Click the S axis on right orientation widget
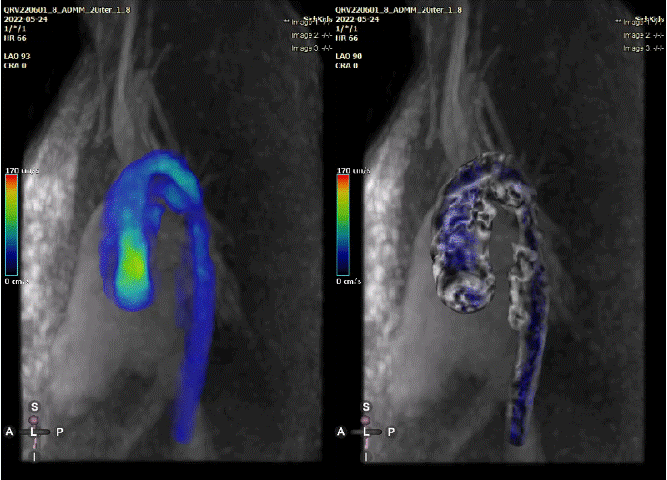 tap(366, 408)
